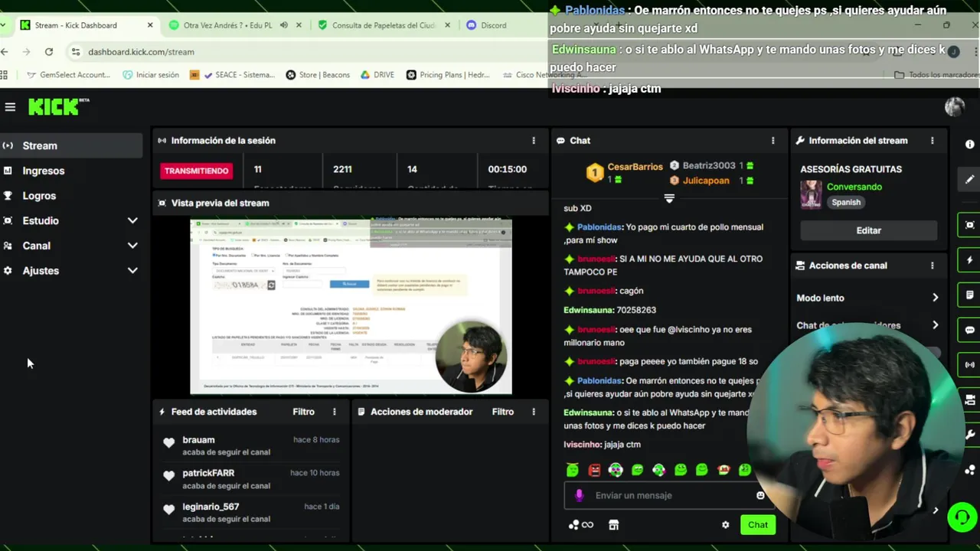Viewport: 980px width, 551px height.
Task: Switch to Consulta de Papeletas tab
Action: click(x=385, y=25)
